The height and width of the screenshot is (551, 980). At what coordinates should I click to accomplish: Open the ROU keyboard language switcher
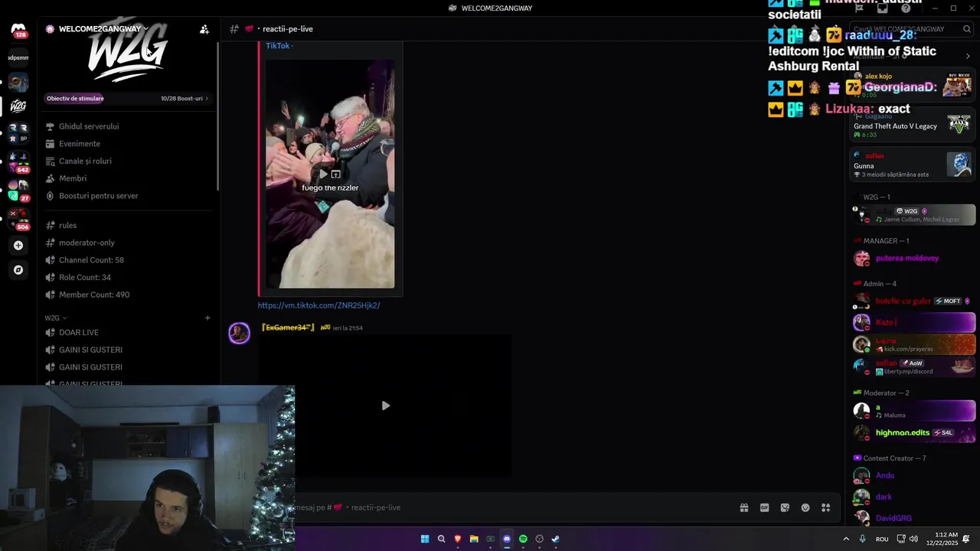[882, 539]
